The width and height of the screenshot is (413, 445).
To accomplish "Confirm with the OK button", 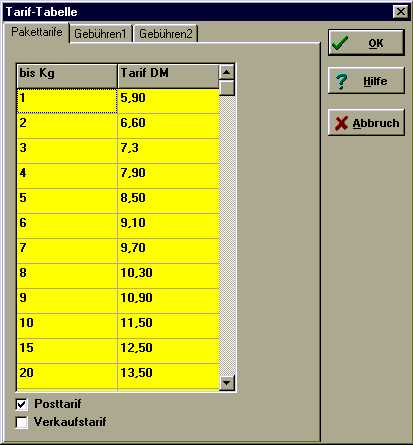I will pyautogui.click(x=366, y=43).
